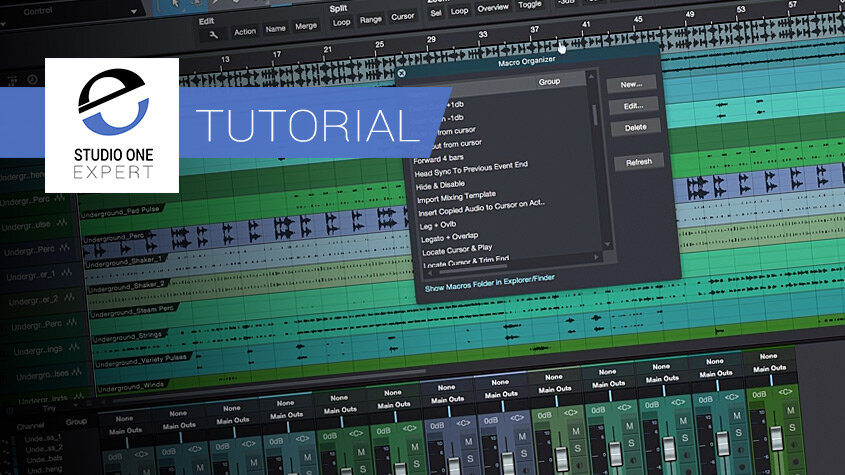Solo the fourth mixer channel from right
This screenshot has width=845, height=475.
pos(631,443)
